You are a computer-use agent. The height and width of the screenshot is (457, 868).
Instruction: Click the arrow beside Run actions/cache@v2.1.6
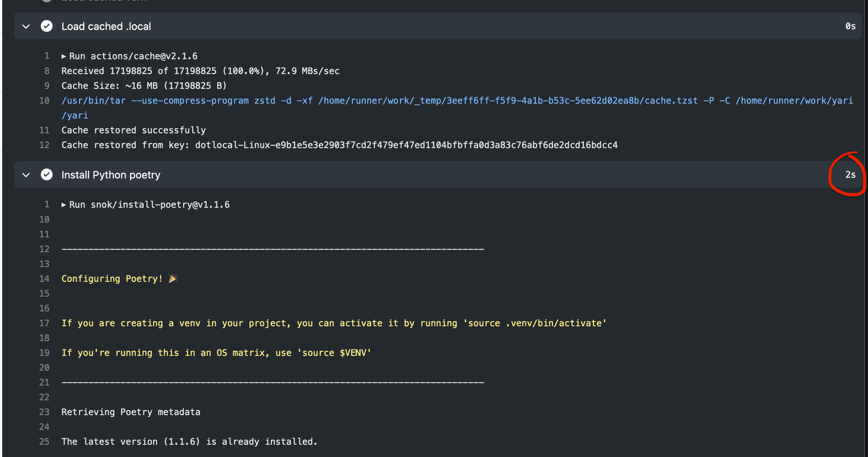(63, 55)
